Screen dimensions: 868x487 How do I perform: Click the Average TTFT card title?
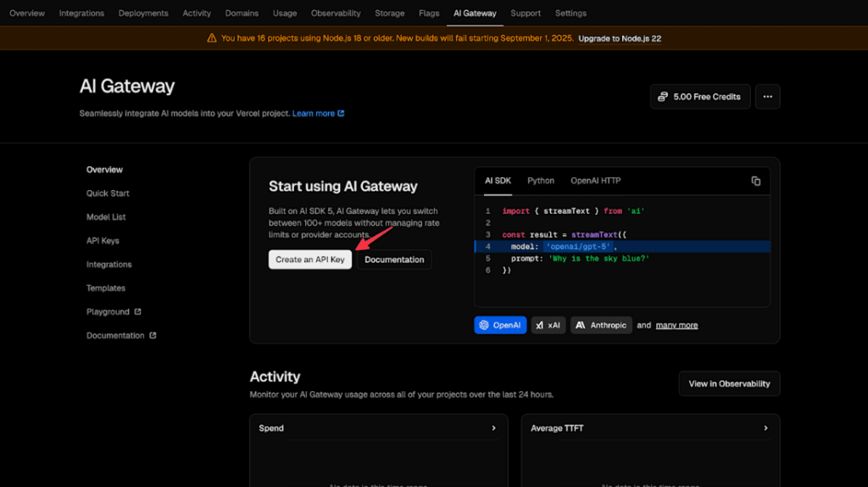point(557,428)
